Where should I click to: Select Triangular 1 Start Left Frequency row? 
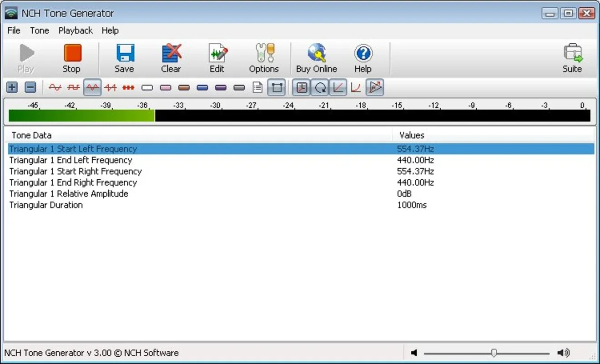(x=301, y=149)
